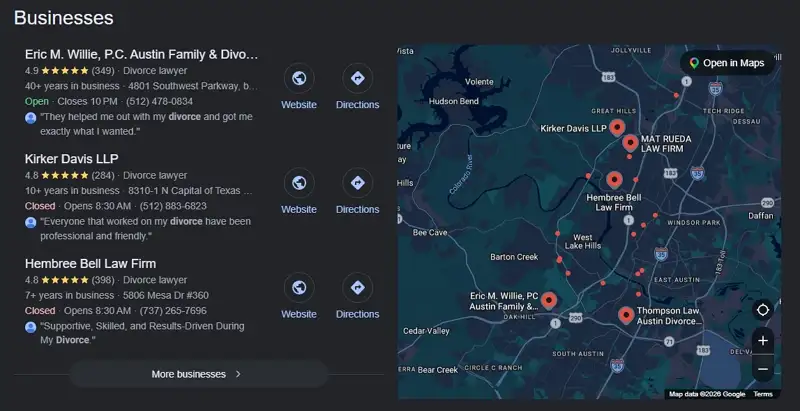Zoom in on the map

[x=763, y=341]
